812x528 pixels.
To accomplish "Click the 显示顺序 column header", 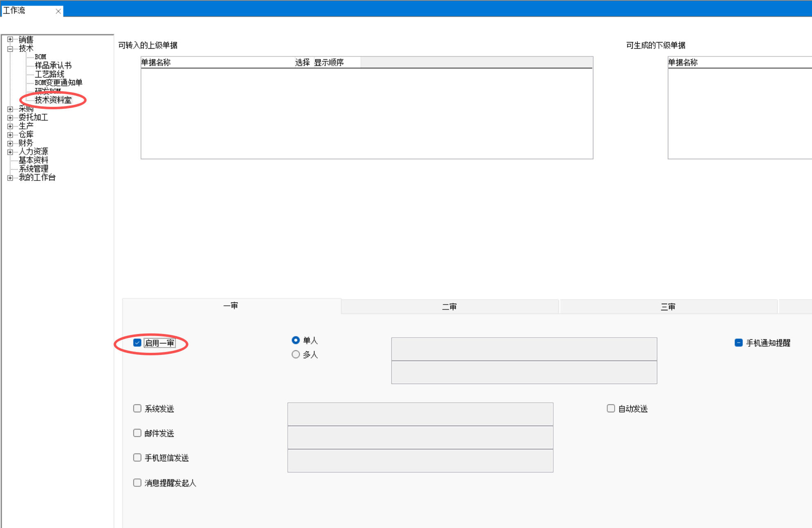I will [x=329, y=63].
